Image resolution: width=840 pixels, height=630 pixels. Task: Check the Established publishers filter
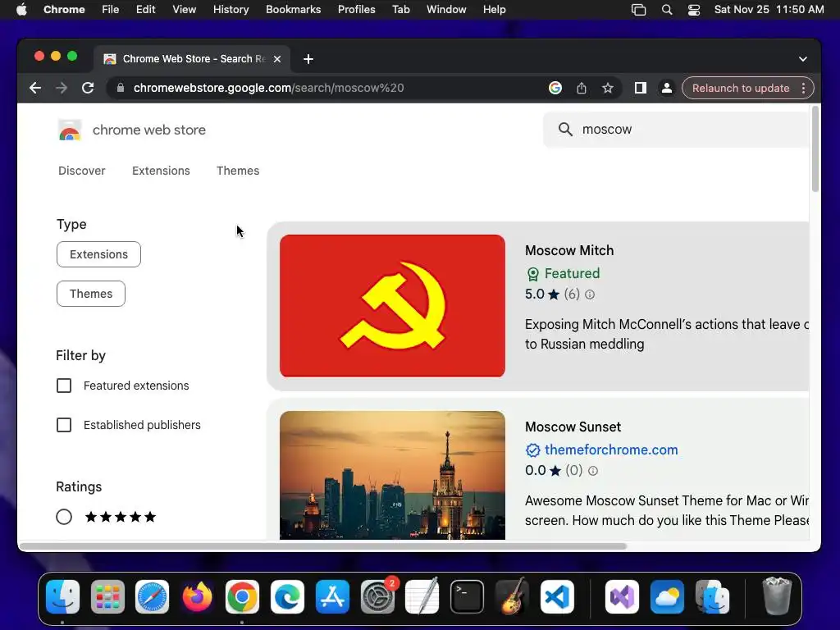(64, 425)
